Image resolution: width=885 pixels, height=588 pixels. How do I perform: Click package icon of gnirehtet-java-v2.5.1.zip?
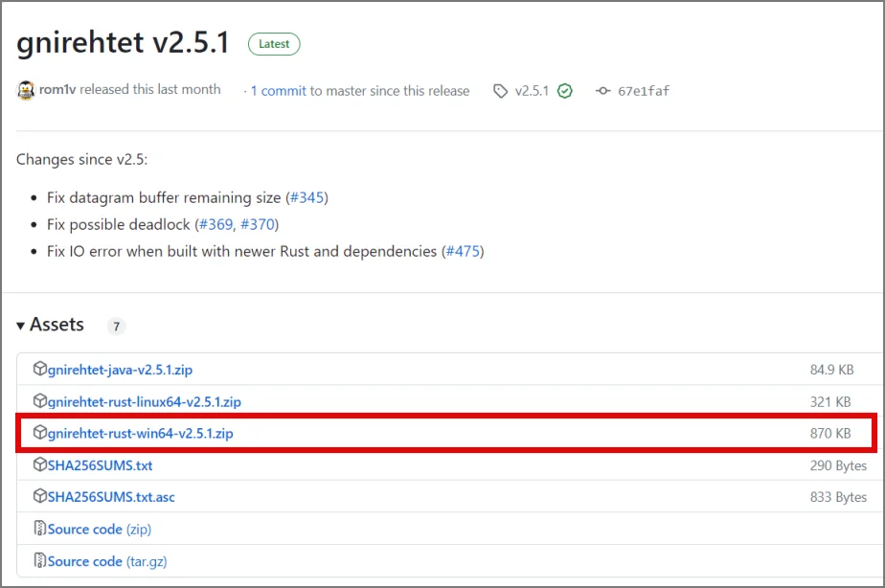coord(39,369)
